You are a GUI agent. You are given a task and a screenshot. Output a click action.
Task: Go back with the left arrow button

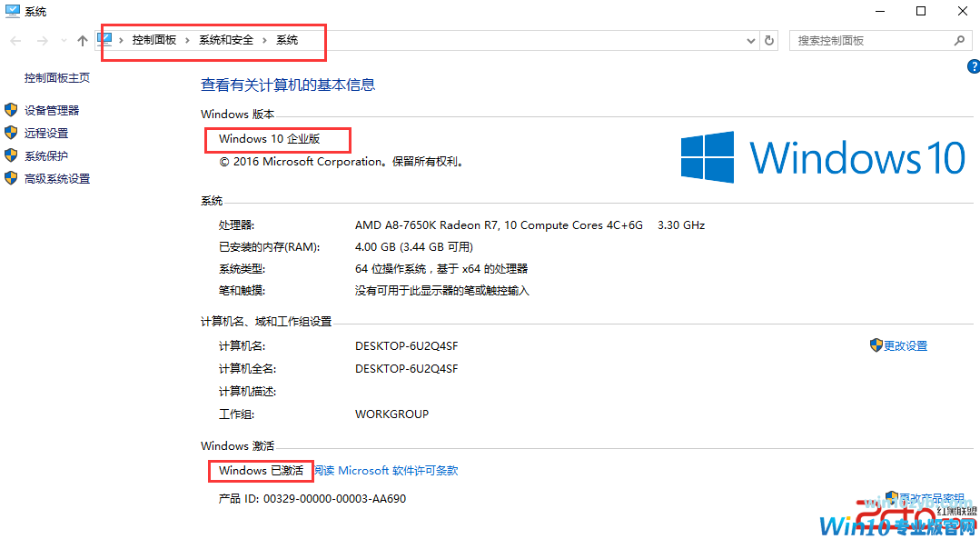click(x=15, y=41)
